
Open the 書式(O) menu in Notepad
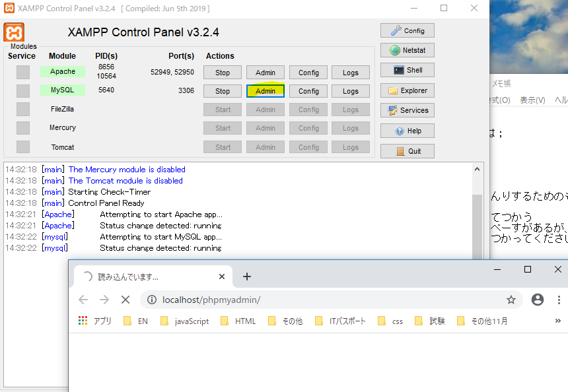tap(500, 100)
